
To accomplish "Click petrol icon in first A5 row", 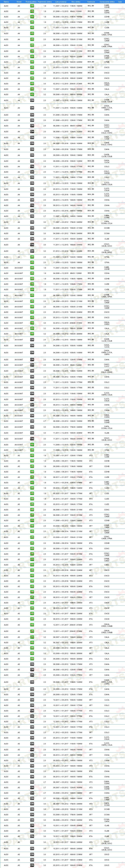I will tap(32, 456).
